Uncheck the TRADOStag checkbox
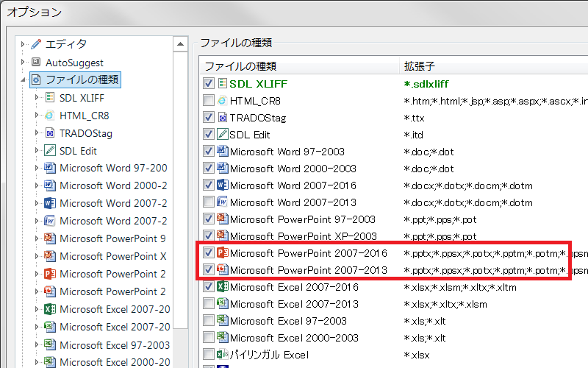588x368 pixels. [x=209, y=117]
